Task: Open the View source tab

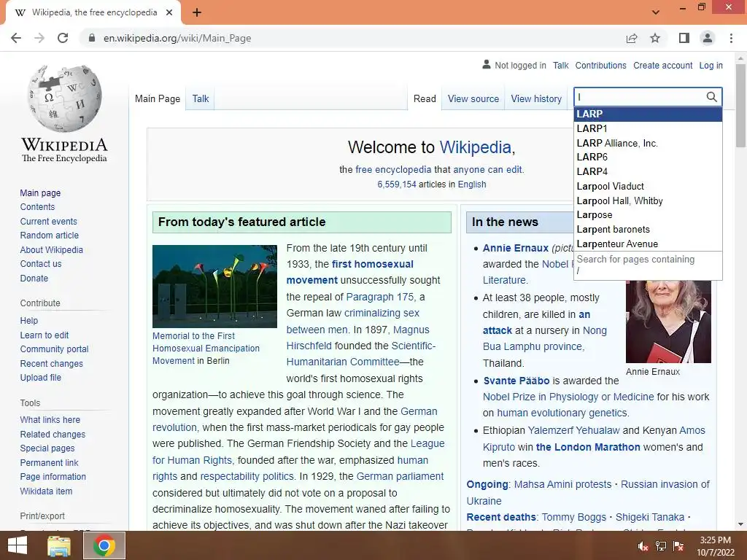Action: [473, 98]
